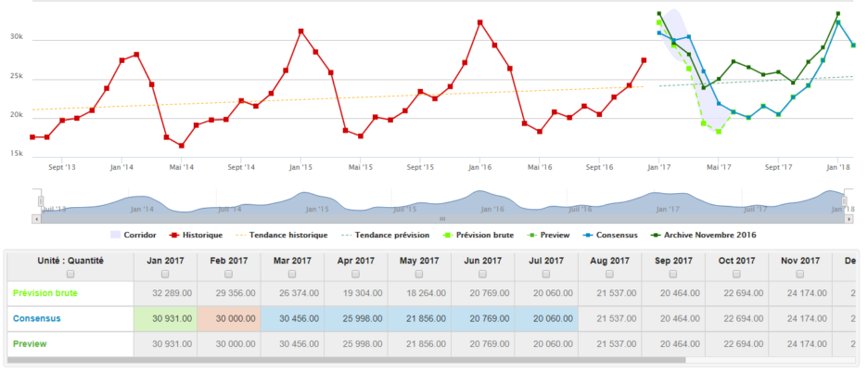Click Consensus Sep 2017 value 20 464.00
868x373 pixels.
pos(678,318)
